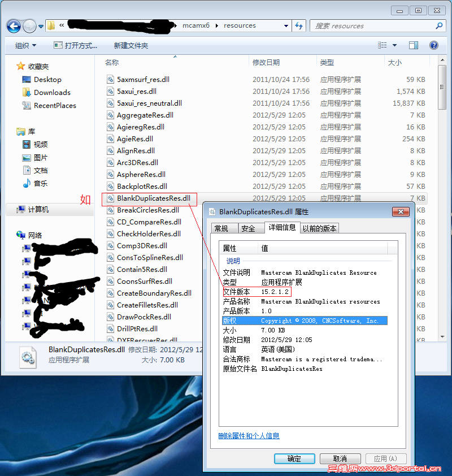
Task: Open 文档 library
Action: [35, 170]
